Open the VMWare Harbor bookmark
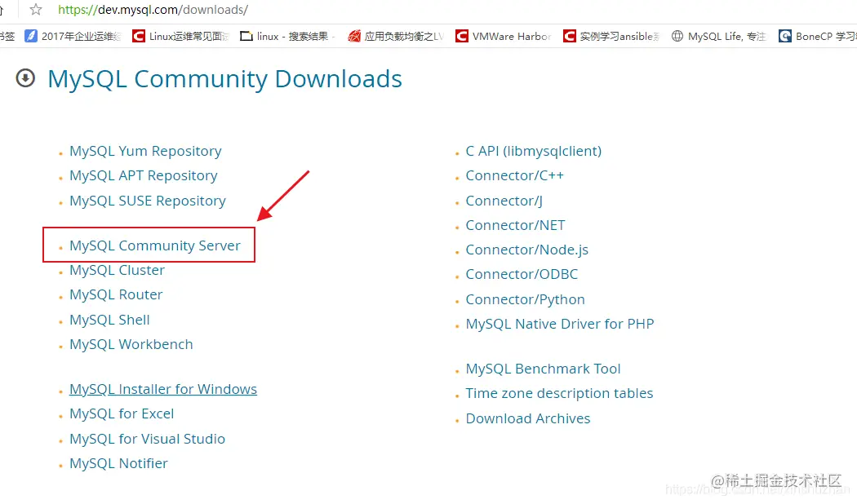This screenshot has height=504, width=857. [504, 36]
